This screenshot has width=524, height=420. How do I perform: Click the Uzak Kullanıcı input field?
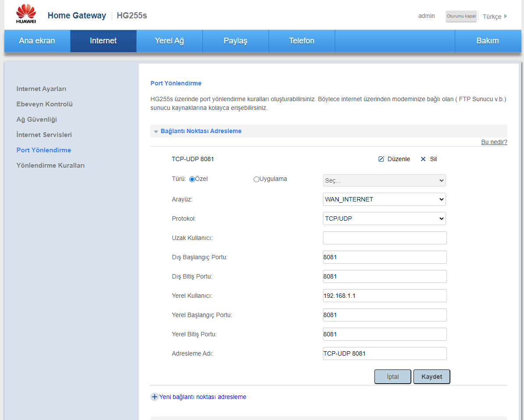coord(384,238)
